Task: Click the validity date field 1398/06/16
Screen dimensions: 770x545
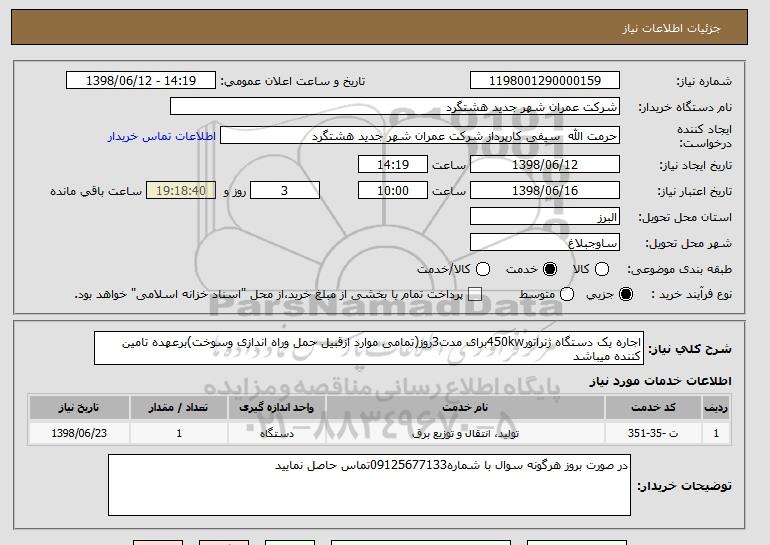Action: (545, 191)
